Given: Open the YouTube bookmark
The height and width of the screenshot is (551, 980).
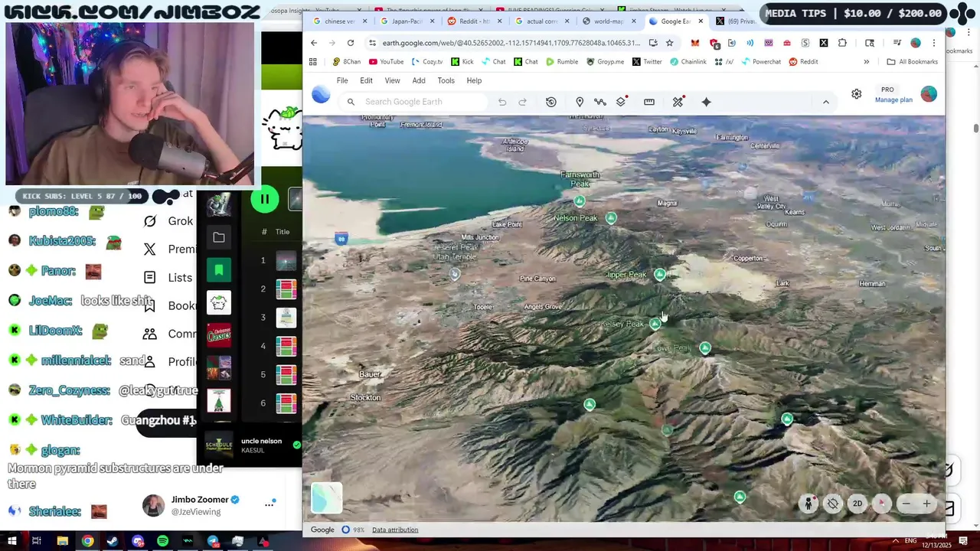Looking at the screenshot, I should pyautogui.click(x=386, y=61).
